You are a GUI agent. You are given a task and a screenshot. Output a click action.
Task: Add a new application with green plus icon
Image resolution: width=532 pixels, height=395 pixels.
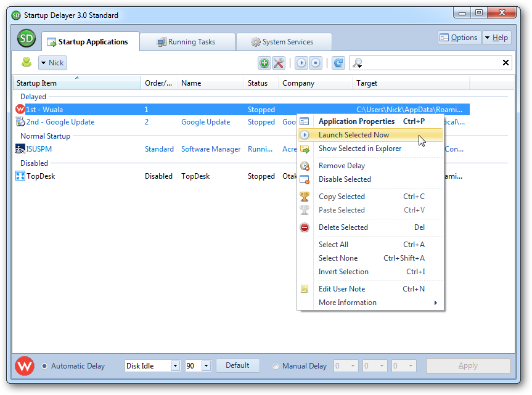264,63
